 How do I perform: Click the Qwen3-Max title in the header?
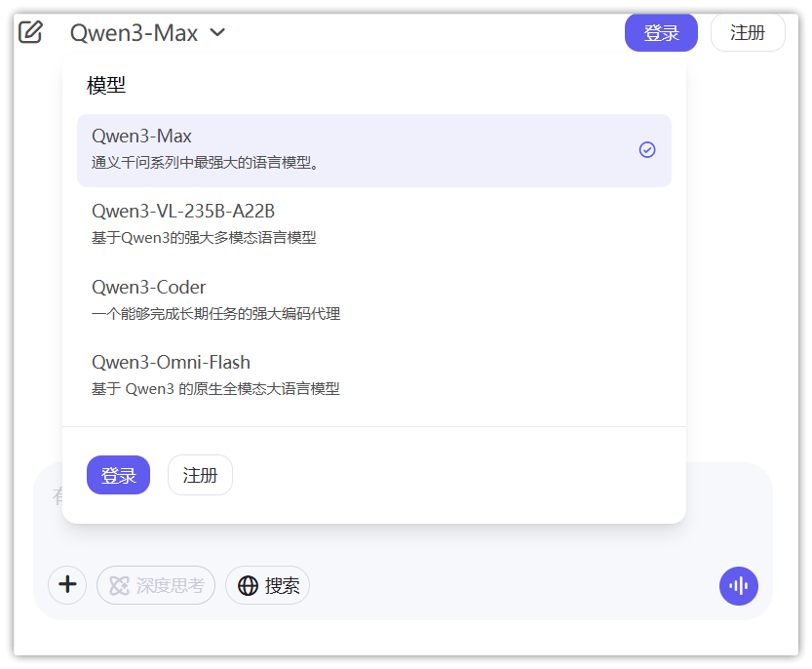(x=134, y=32)
